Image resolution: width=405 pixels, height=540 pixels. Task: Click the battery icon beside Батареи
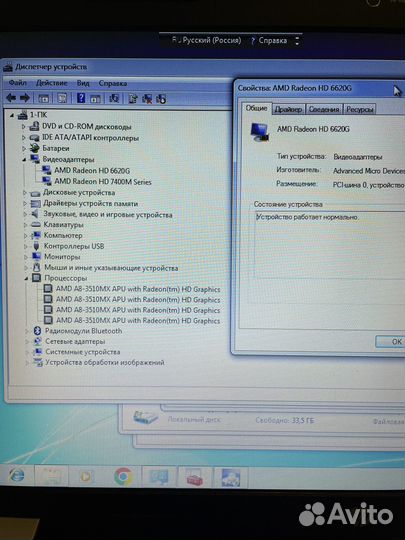coord(34,148)
